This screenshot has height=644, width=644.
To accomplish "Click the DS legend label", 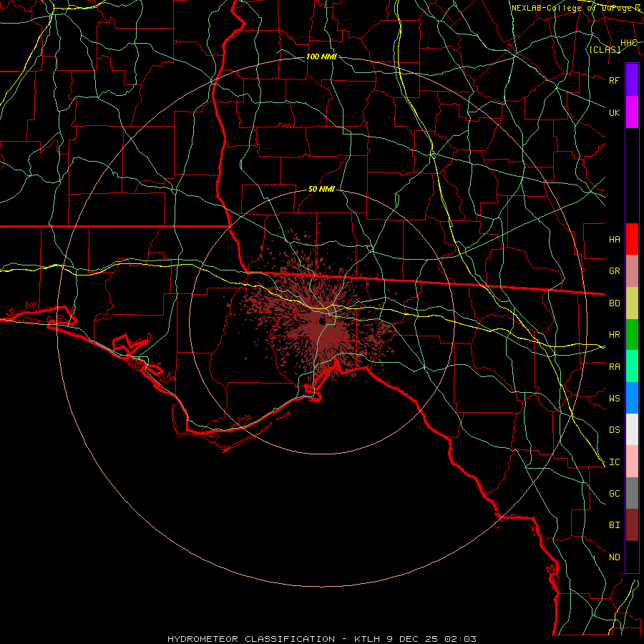I will (614, 430).
